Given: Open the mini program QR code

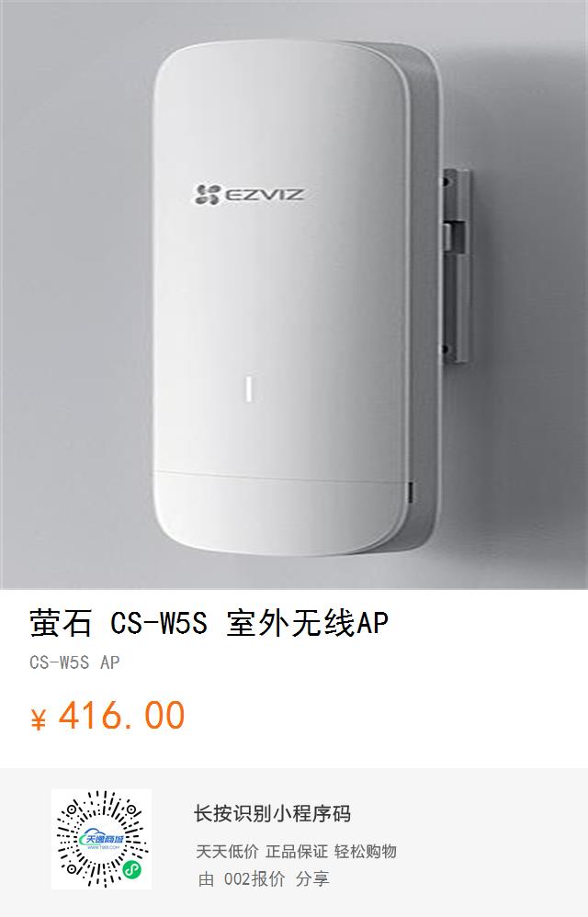Looking at the screenshot, I should tap(101, 839).
